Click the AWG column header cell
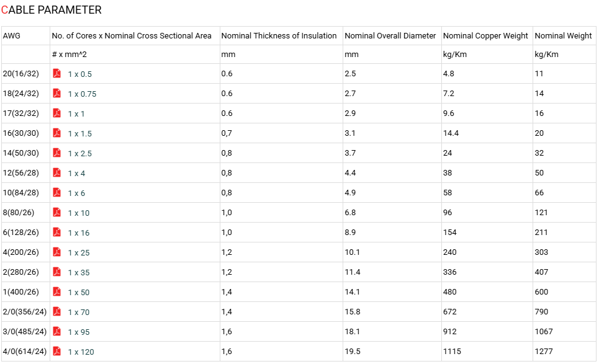 (x=25, y=36)
